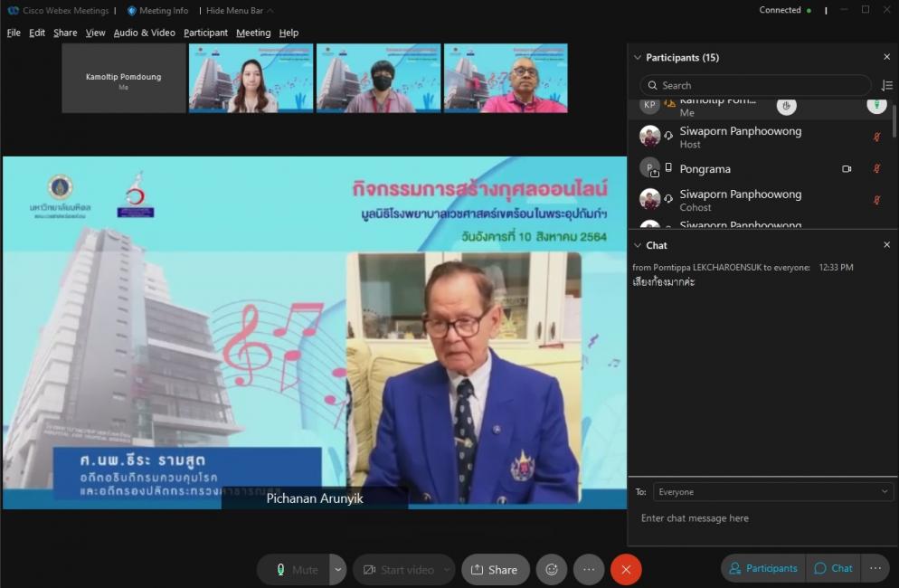Viewport: 899px width, 588px height.
Task: Click the green Connected status indicator
Action: point(809,10)
